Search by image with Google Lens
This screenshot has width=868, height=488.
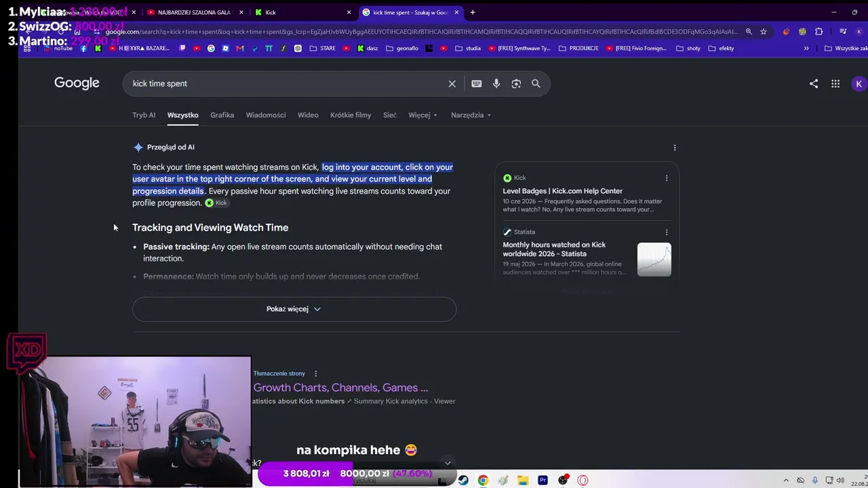tap(516, 83)
